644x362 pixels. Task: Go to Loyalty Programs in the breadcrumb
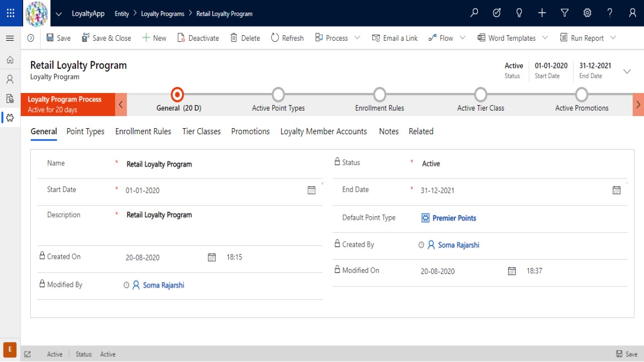click(x=163, y=14)
